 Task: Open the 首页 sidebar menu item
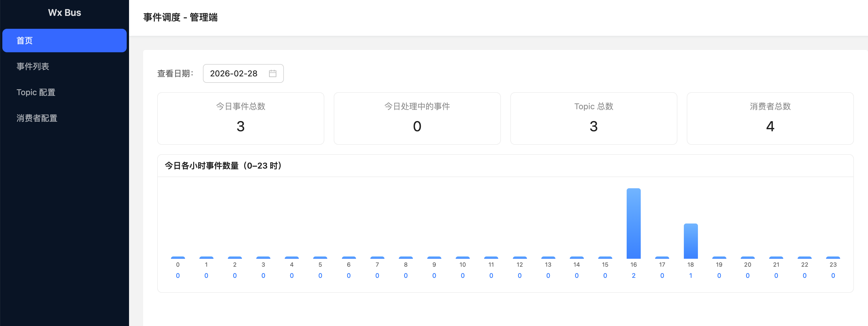[x=64, y=41]
